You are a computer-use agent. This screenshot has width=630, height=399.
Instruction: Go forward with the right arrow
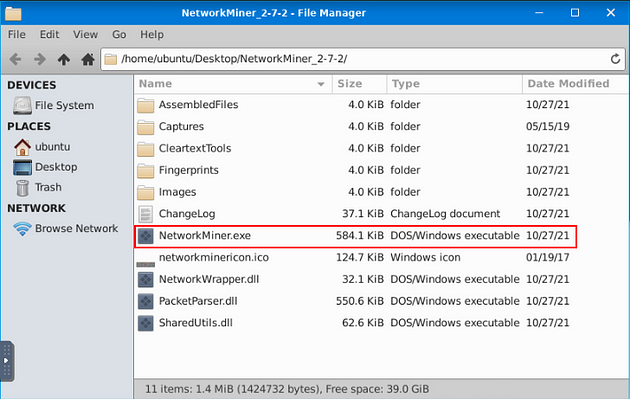[x=39, y=59]
